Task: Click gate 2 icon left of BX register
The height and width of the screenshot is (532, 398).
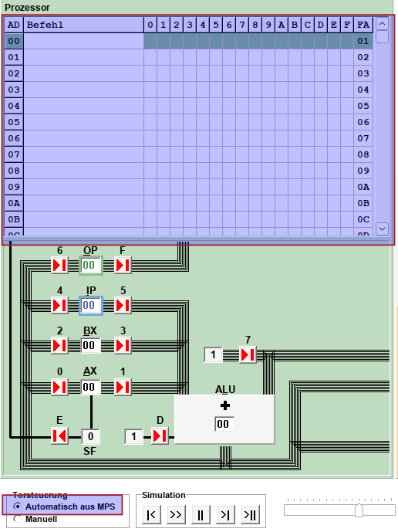Action: 59,346
